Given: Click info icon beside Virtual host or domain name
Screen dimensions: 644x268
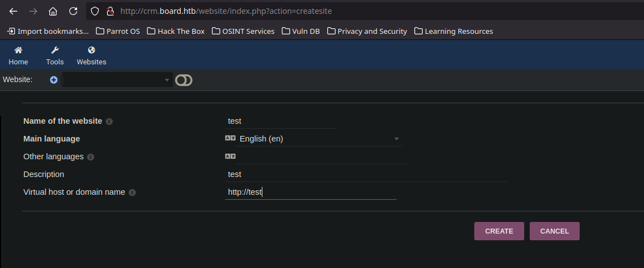Looking at the screenshot, I should pos(132,193).
